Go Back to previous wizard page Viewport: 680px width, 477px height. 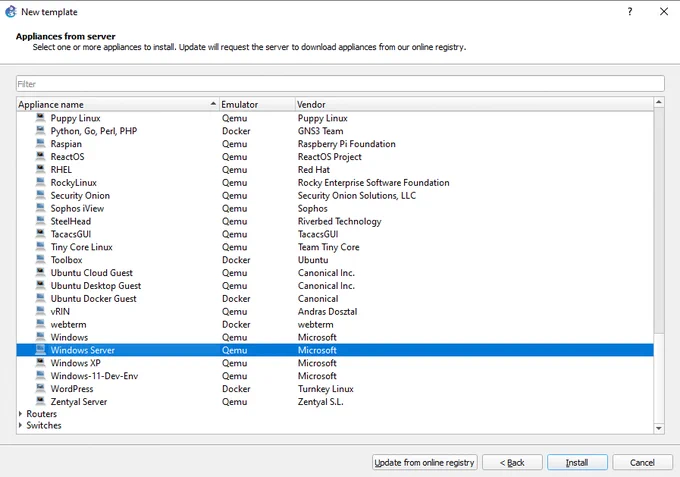(512, 462)
